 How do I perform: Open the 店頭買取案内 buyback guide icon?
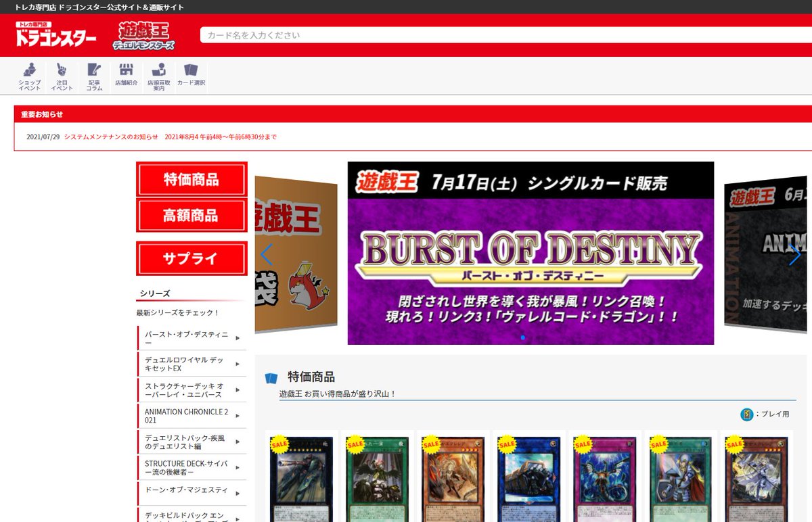click(159, 76)
